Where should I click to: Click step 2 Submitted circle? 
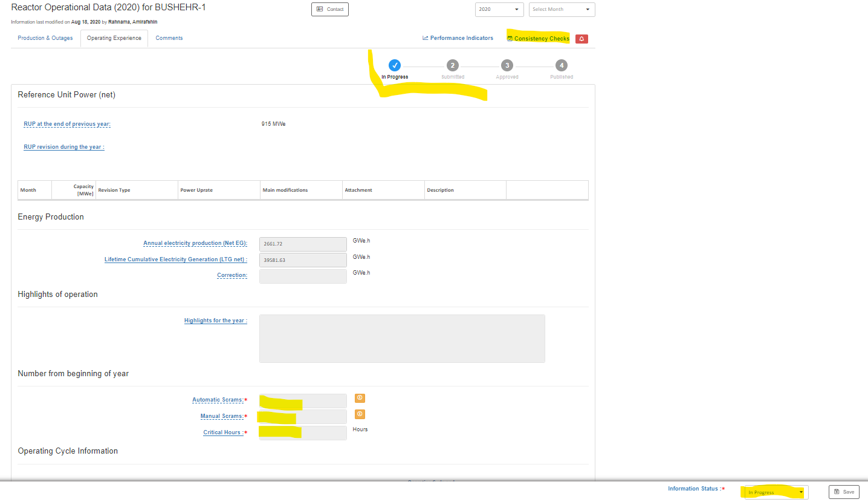(453, 65)
